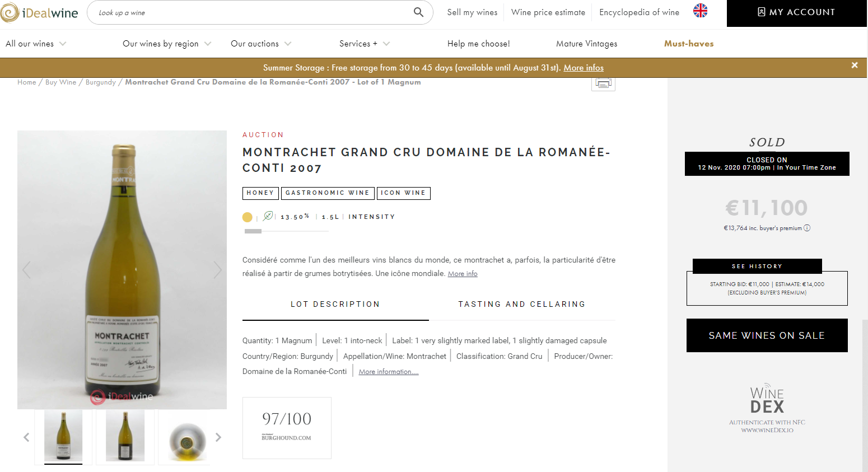Click the search magnifier icon
Screen dimensions: 868x472
[418, 12]
